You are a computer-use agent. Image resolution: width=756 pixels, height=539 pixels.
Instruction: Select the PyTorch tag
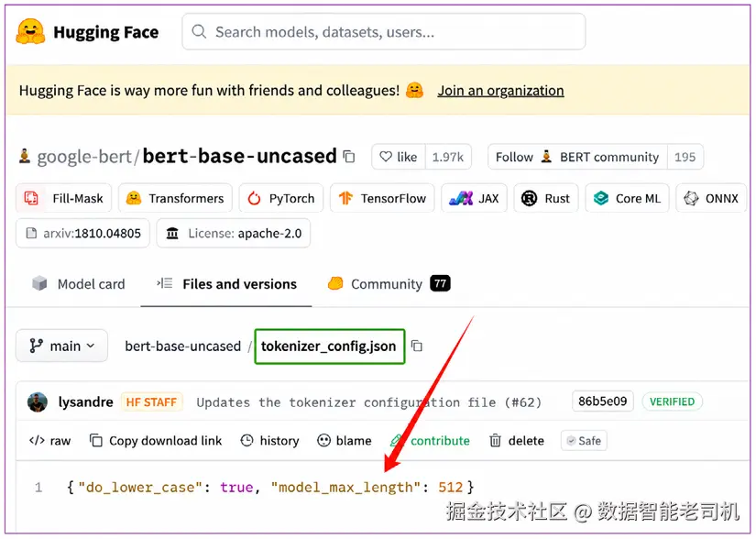point(281,198)
